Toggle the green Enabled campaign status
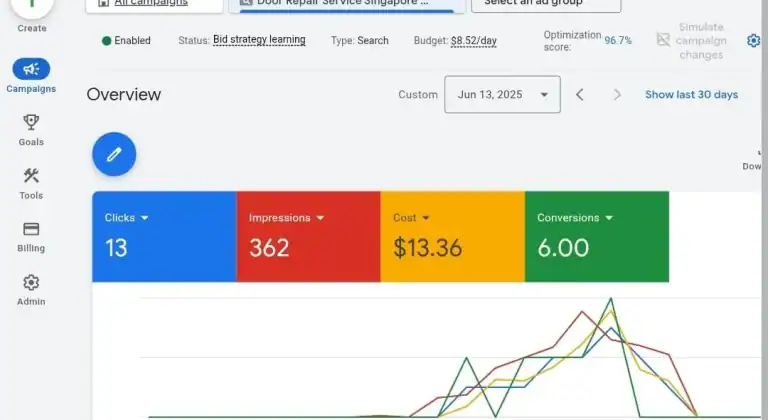This screenshot has width=768, height=420. (x=126, y=41)
